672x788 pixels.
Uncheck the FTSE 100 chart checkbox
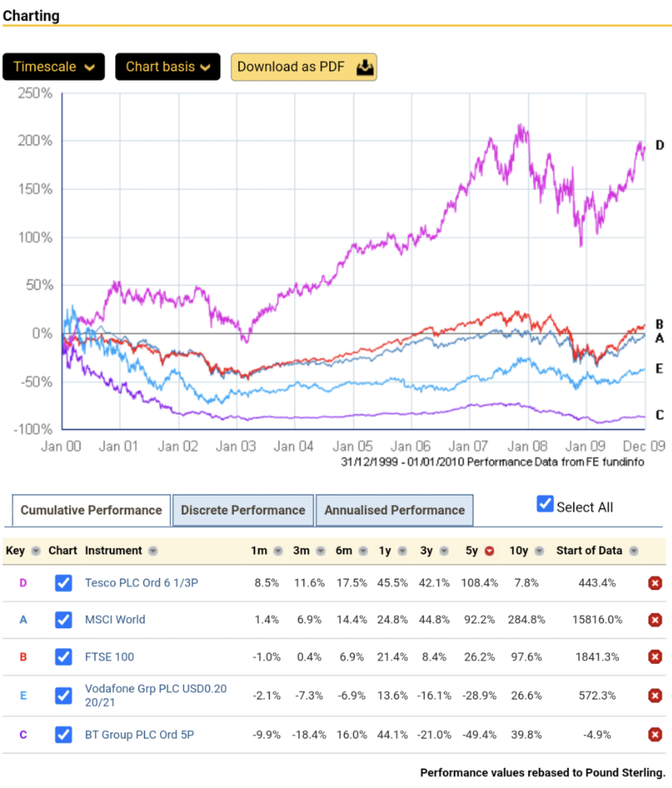tap(63, 657)
